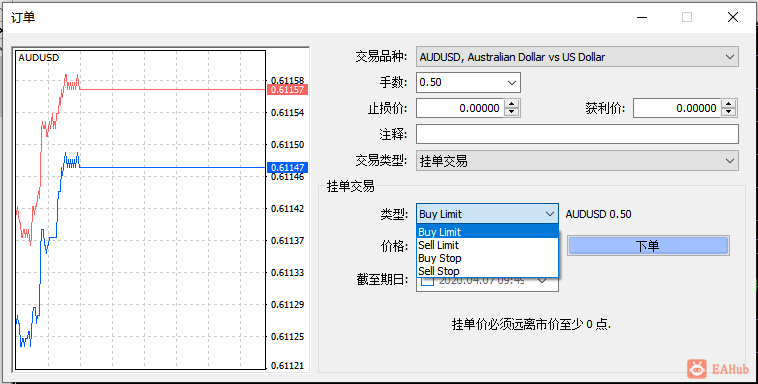Minimize the 订单 order window
The width and height of the screenshot is (758, 384).
pos(642,17)
